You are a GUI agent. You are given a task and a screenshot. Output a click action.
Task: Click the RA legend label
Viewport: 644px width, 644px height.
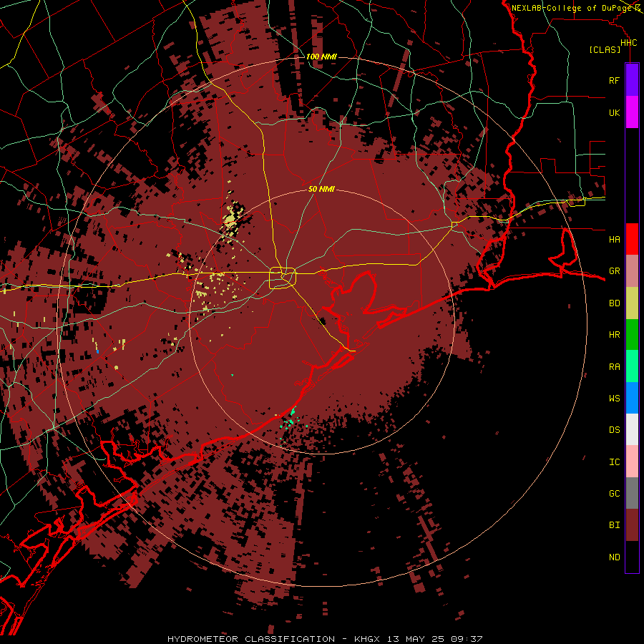point(614,366)
